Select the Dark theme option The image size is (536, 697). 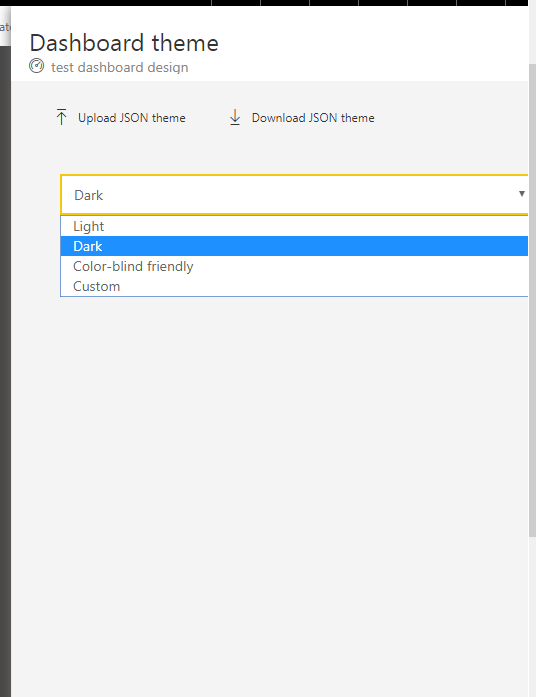click(294, 246)
